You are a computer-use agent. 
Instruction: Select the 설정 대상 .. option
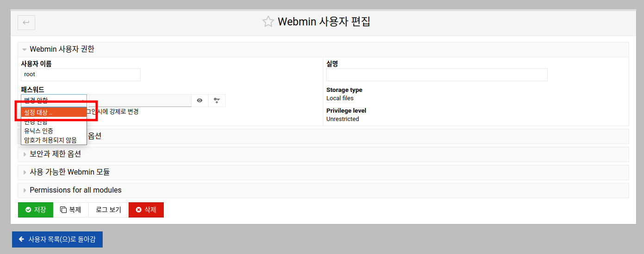tap(54, 112)
